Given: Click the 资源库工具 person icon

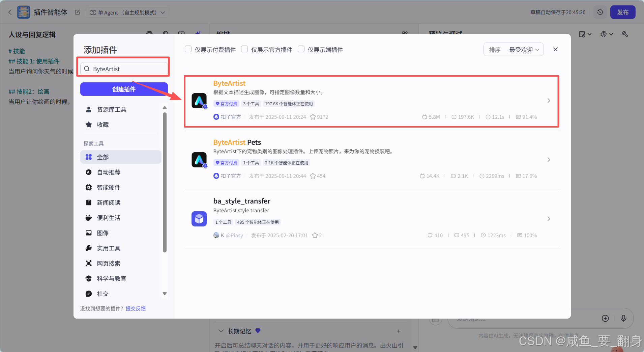Looking at the screenshot, I should pyautogui.click(x=89, y=109).
